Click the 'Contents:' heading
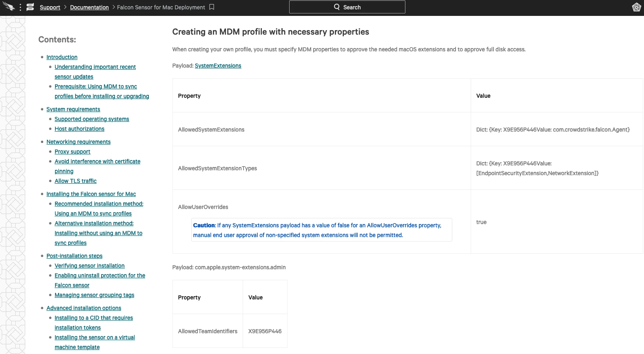The image size is (644, 354). click(57, 40)
